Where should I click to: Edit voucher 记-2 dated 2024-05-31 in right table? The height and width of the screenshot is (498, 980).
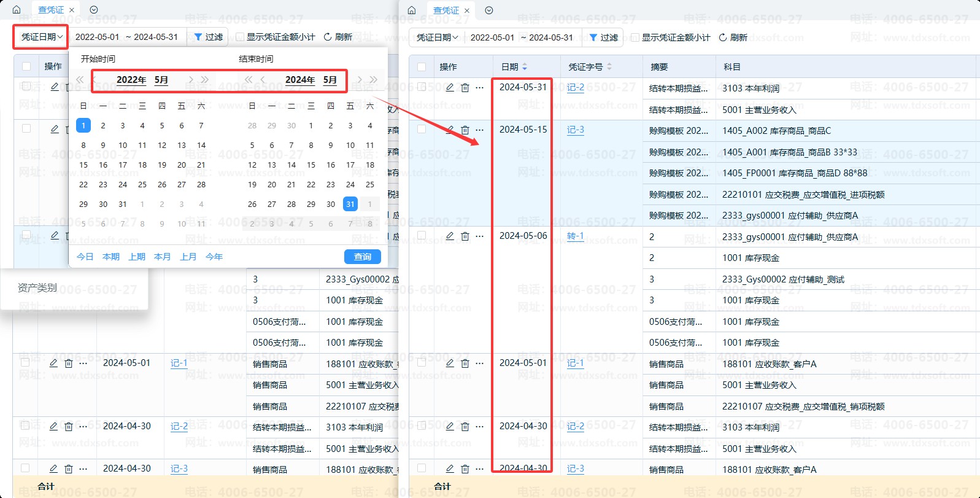point(450,88)
